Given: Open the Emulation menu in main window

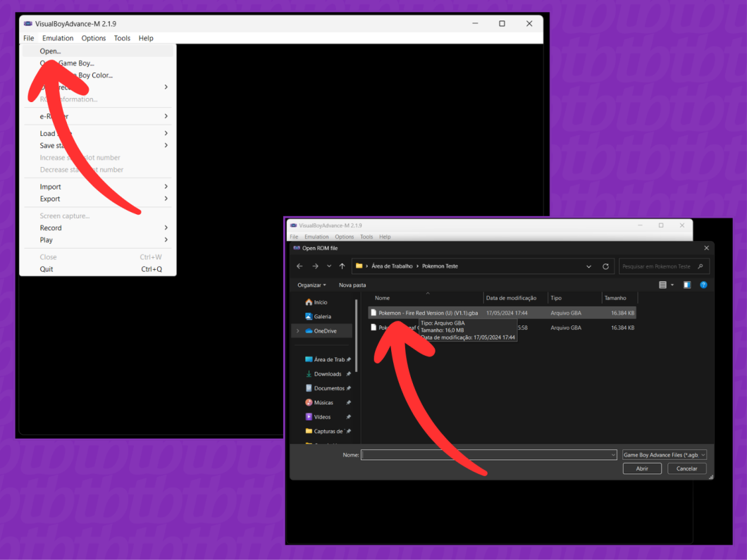Looking at the screenshot, I should point(58,38).
